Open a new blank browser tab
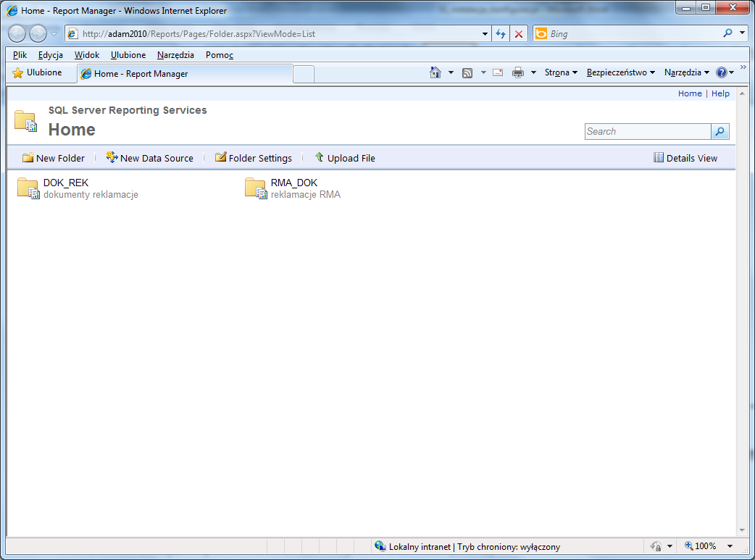 304,74
